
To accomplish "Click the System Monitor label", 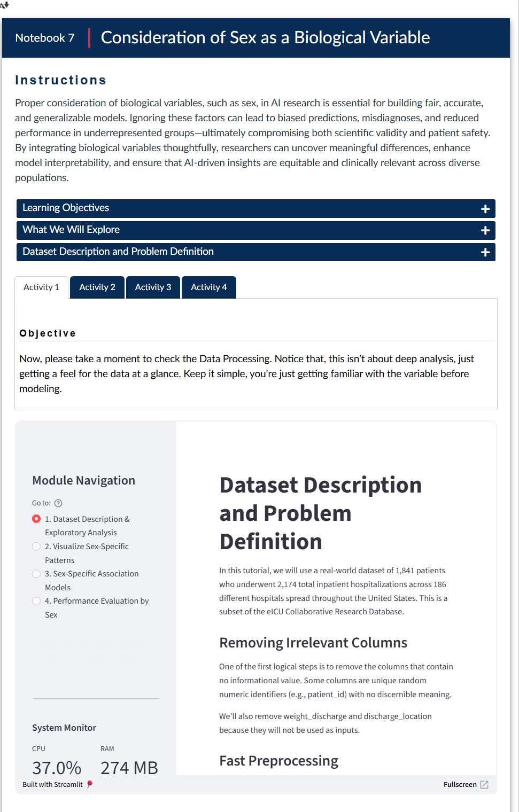I will point(64,728).
